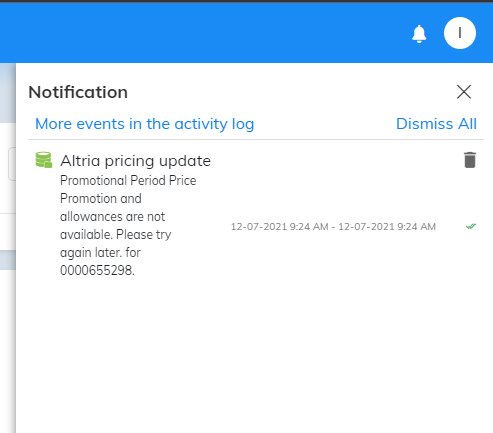Image resolution: width=493 pixels, height=433 pixels.
Task: Click the Promotional Period Price message line
Action: (x=128, y=180)
